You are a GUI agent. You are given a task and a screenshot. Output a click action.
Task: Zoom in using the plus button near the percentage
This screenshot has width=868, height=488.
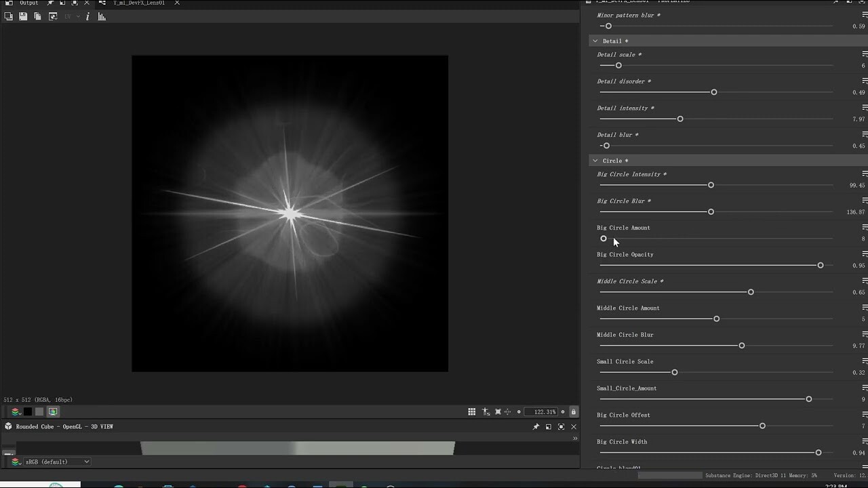[x=563, y=411]
